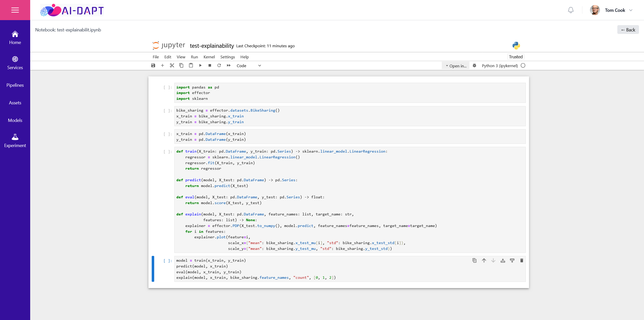This screenshot has height=320, width=644.
Task: Open the Kernel menu
Action: pyautogui.click(x=209, y=57)
